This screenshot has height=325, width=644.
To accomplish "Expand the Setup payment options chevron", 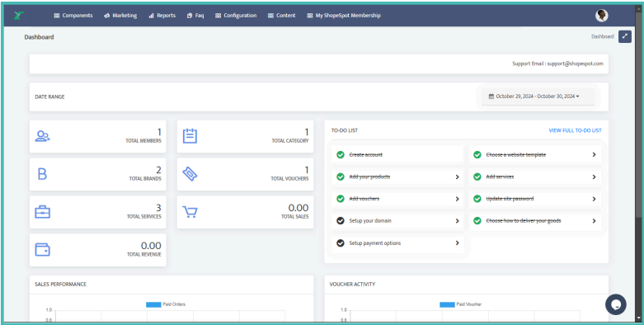I will pyautogui.click(x=457, y=243).
